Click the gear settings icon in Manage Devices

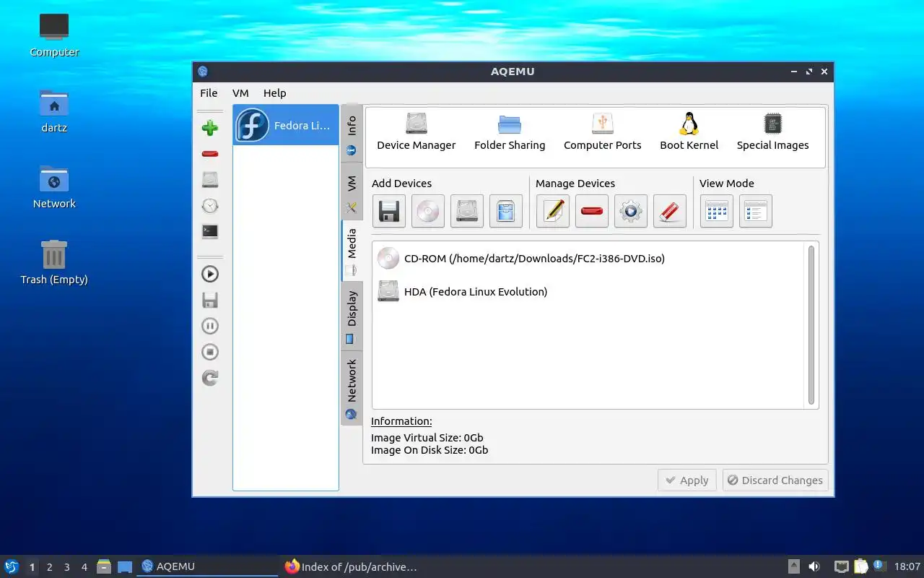pyautogui.click(x=631, y=212)
